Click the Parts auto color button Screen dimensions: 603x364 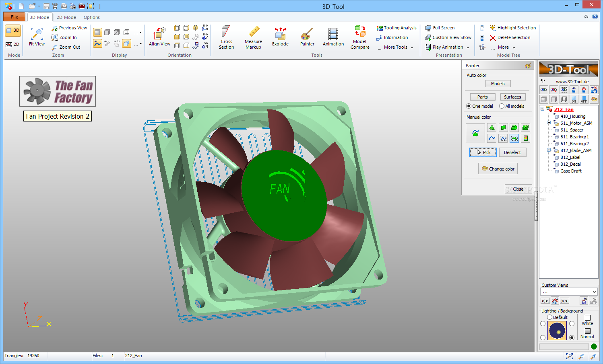pos(483,97)
